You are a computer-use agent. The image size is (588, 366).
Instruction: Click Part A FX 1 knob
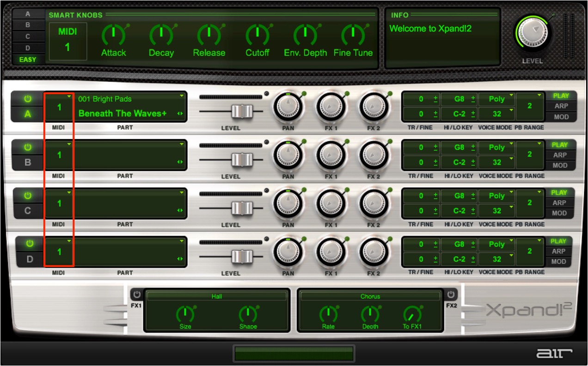331,108
